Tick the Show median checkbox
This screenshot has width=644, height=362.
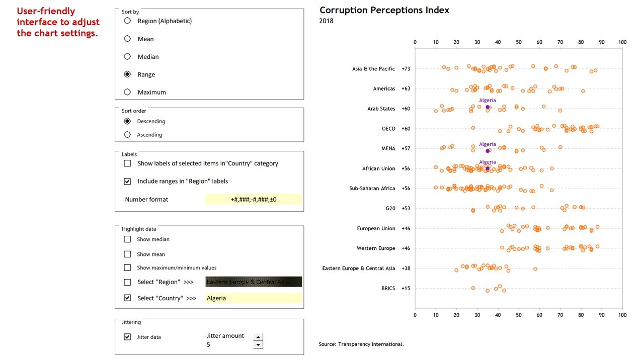tap(127, 239)
